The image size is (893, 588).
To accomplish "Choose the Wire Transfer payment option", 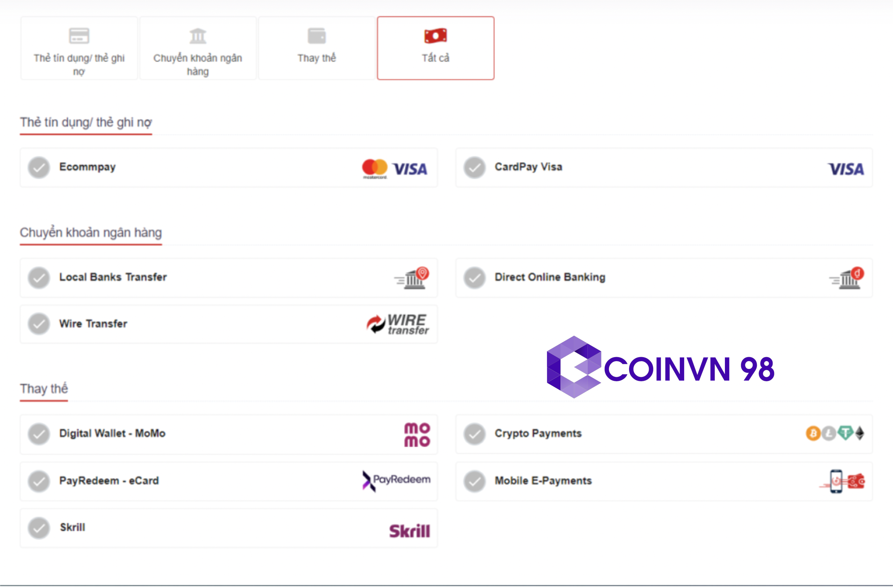I will [93, 324].
